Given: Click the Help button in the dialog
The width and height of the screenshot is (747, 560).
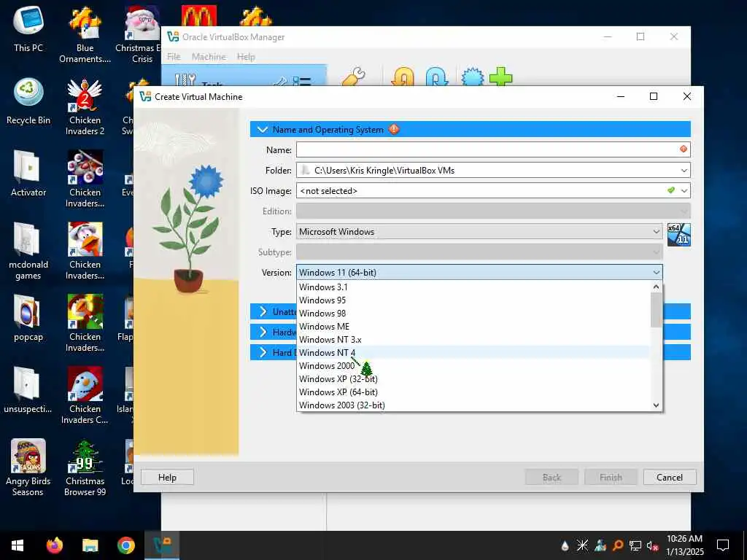Looking at the screenshot, I should coord(167,477).
